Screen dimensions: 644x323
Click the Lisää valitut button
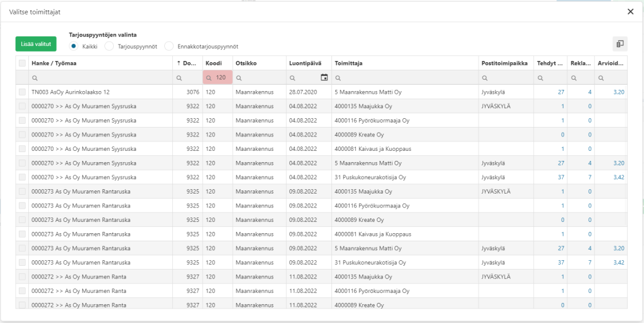pyautogui.click(x=36, y=44)
